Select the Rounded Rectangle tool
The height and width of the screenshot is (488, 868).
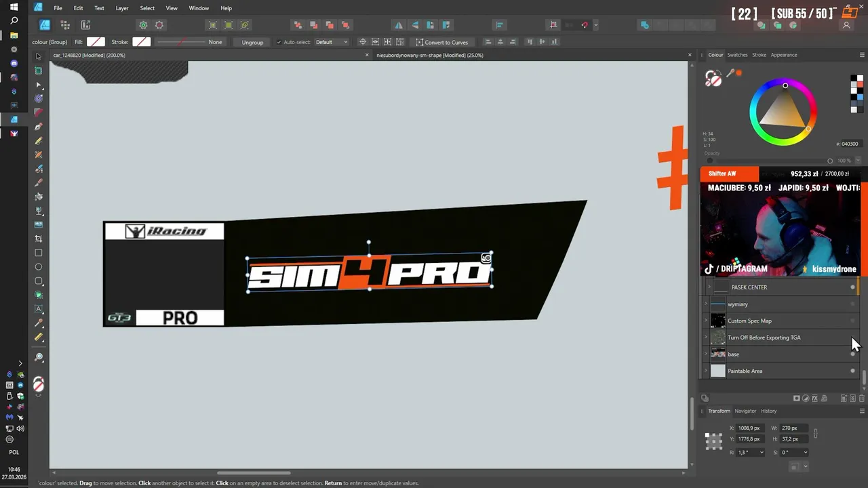(x=39, y=281)
